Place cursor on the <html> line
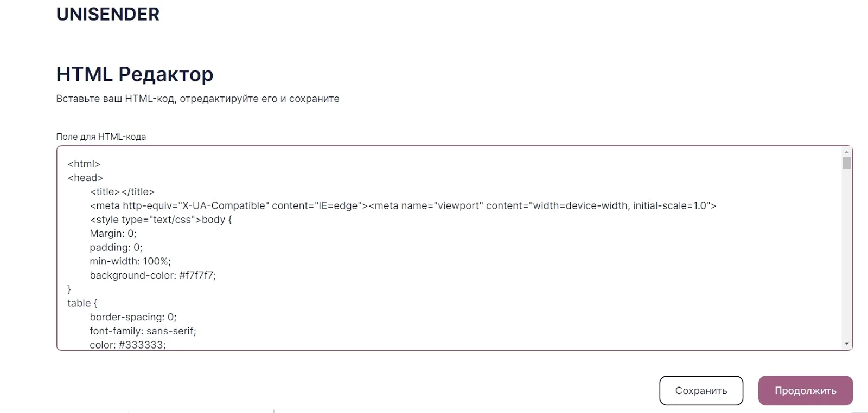 [84, 164]
